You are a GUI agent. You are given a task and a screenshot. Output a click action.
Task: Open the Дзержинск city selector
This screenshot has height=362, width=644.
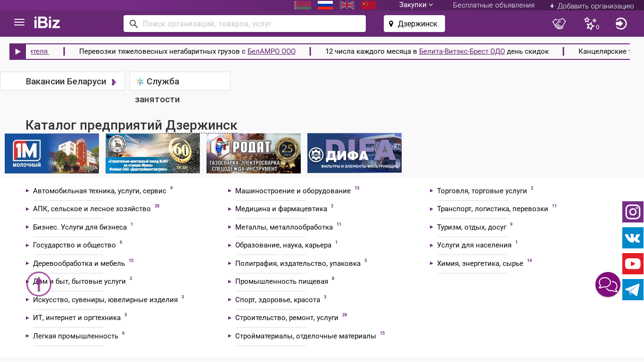[414, 24]
